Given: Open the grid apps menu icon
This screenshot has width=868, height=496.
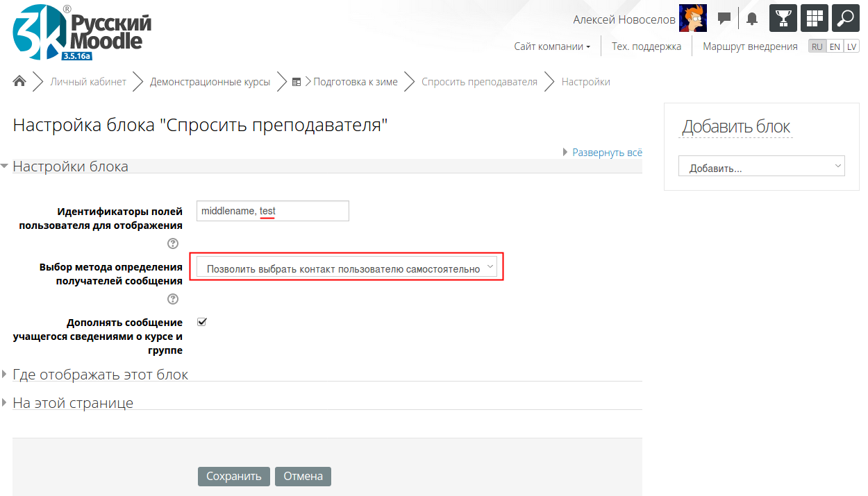Looking at the screenshot, I should tap(814, 19).
